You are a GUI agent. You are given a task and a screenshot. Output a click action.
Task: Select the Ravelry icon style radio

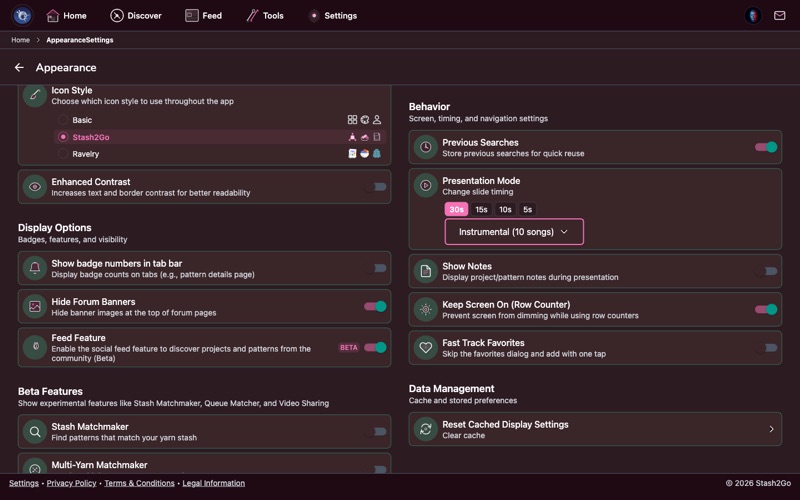63,154
